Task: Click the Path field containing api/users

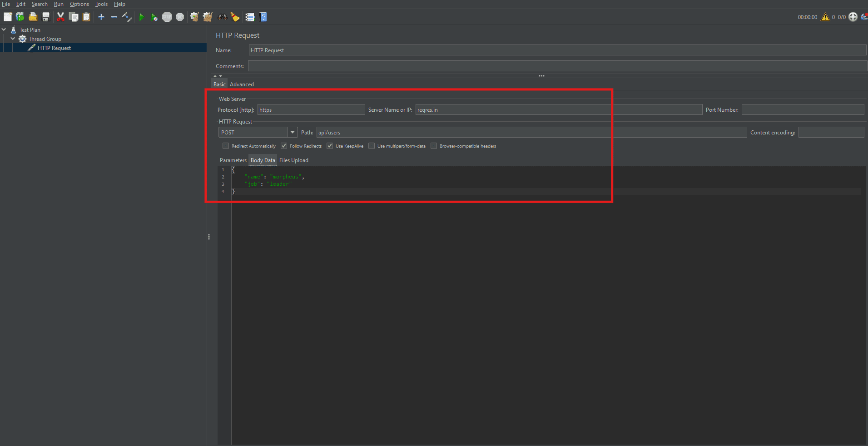Action: [454, 132]
